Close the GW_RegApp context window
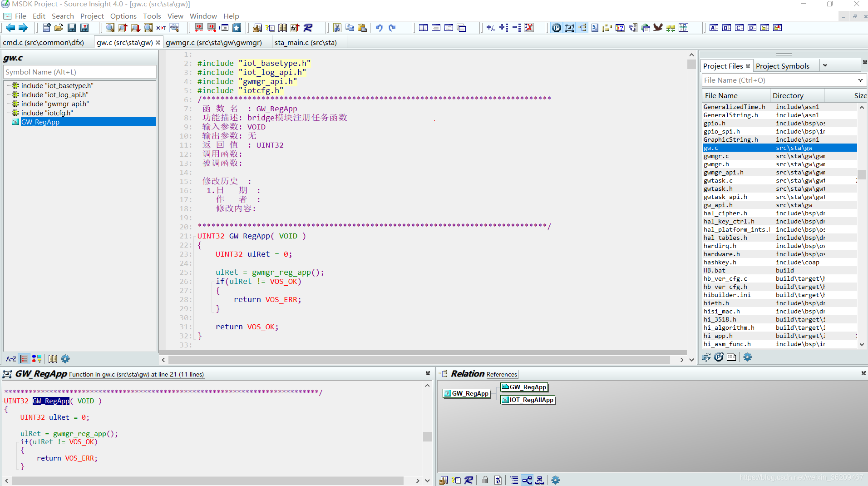This screenshot has height=486, width=868. pyautogui.click(x=428, y=373)
